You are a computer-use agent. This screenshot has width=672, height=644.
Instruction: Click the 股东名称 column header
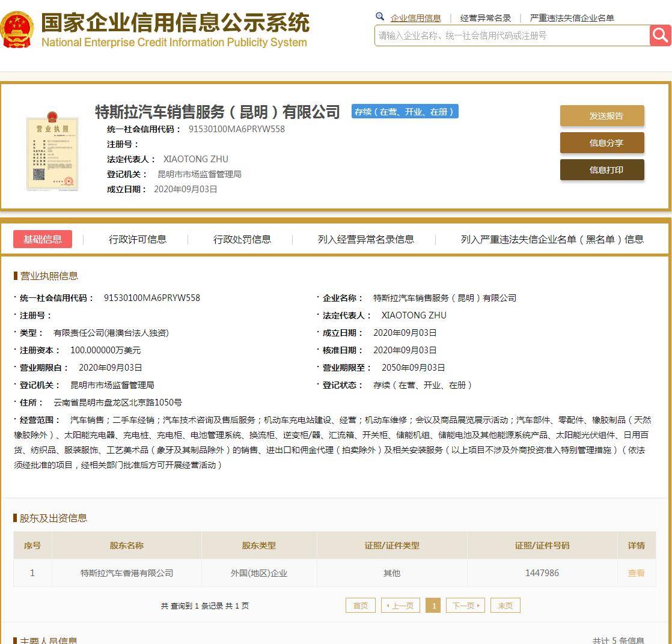click(126, 545)
